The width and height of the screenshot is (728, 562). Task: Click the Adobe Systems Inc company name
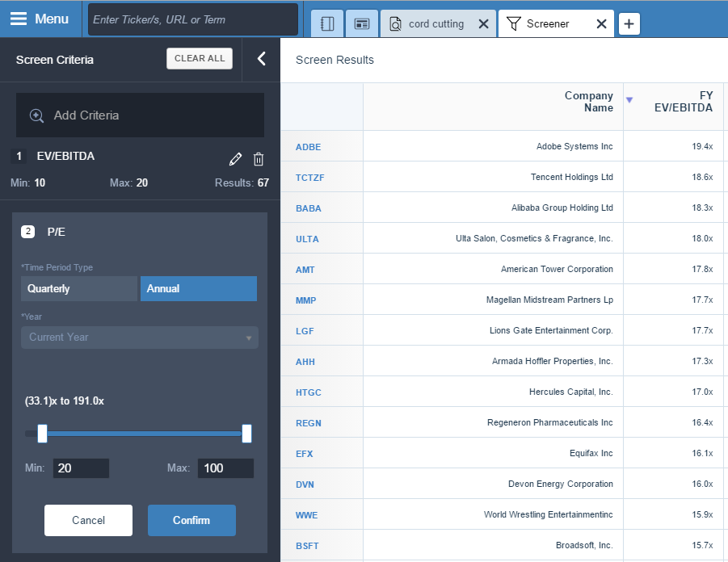pyautogui.click(x=574, y=146)
